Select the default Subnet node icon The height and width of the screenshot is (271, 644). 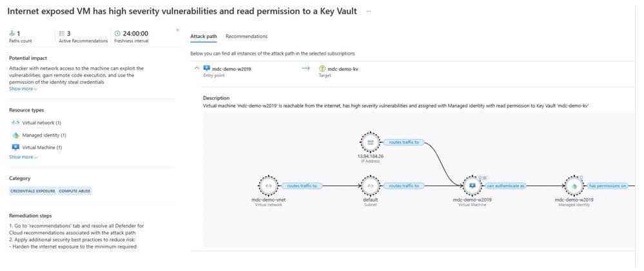click(370, 186)
